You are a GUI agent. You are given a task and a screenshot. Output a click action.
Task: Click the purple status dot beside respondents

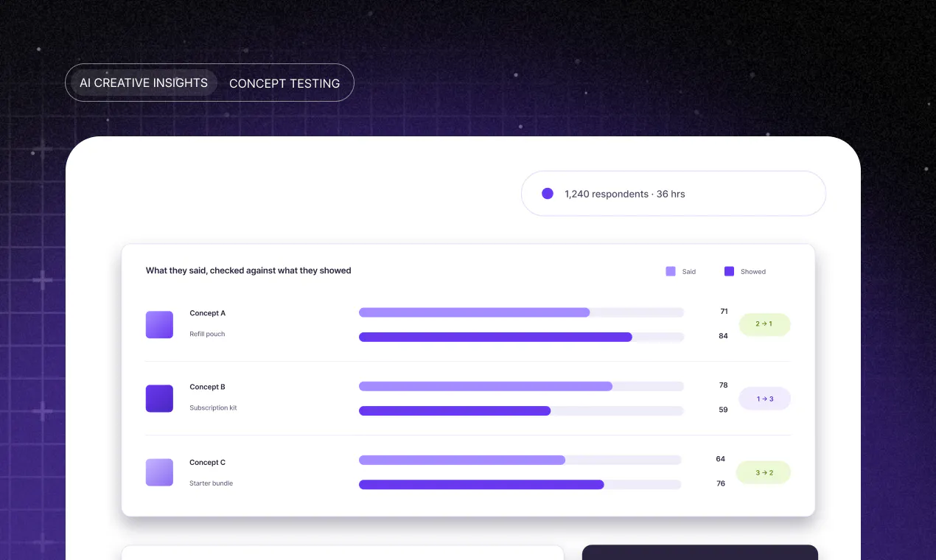(548, 194)
